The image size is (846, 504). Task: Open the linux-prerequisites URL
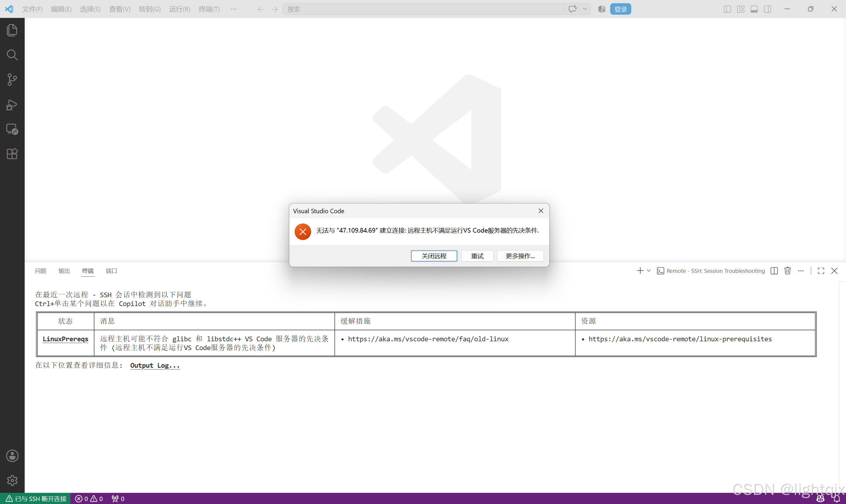680,339
